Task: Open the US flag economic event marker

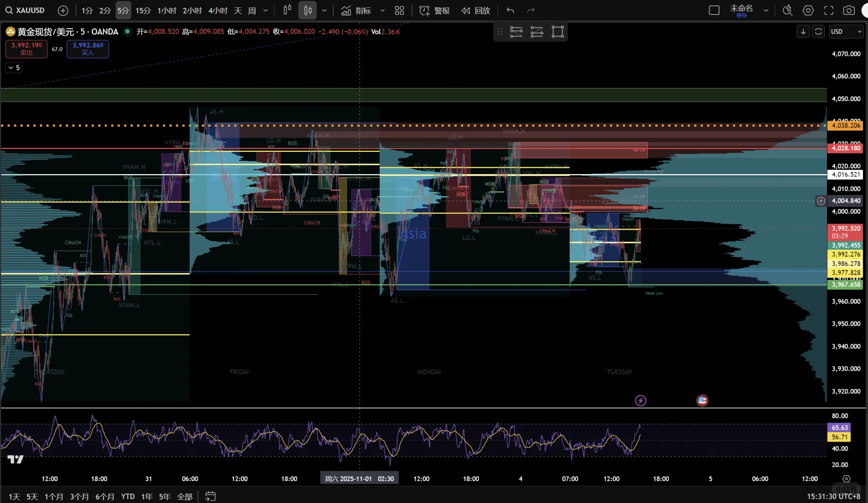Action: coord(702,401)
